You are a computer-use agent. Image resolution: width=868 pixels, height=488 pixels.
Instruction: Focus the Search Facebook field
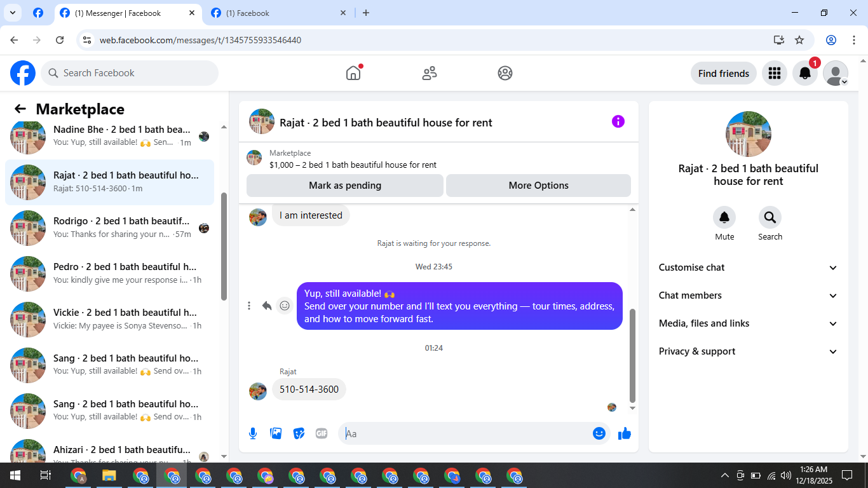click(130, 73)
